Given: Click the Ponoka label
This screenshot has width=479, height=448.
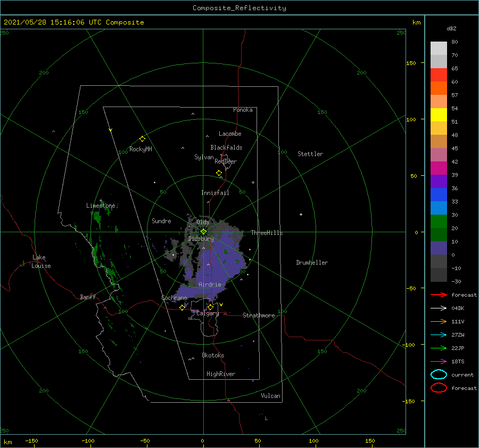Looking at the screenshot, I should pyautogui.click(x=243, y=110).
